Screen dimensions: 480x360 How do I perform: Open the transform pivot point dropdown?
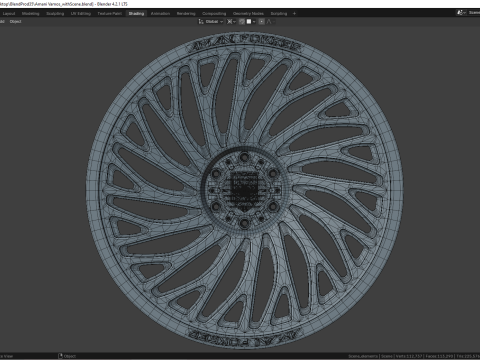click(231, 22)
